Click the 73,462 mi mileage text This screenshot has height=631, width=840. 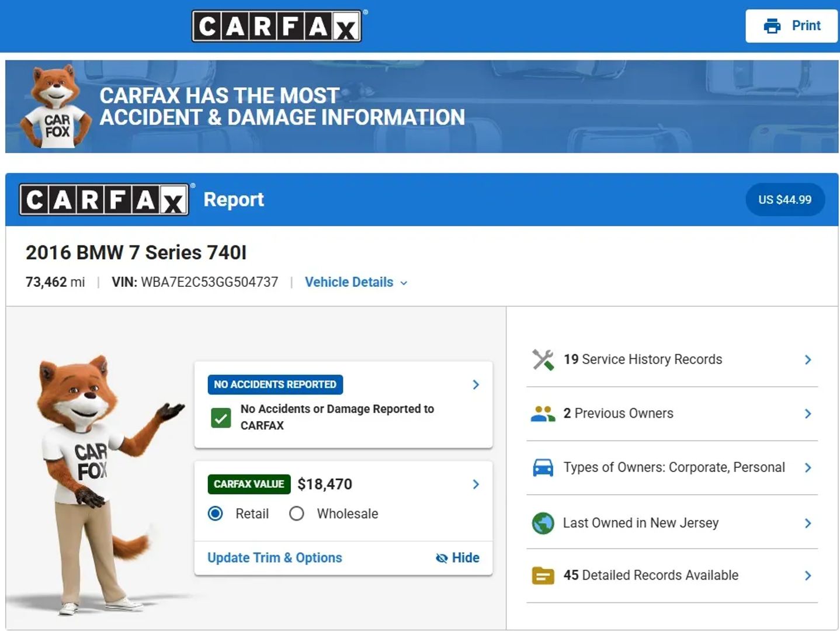click(x=55, y=282)
